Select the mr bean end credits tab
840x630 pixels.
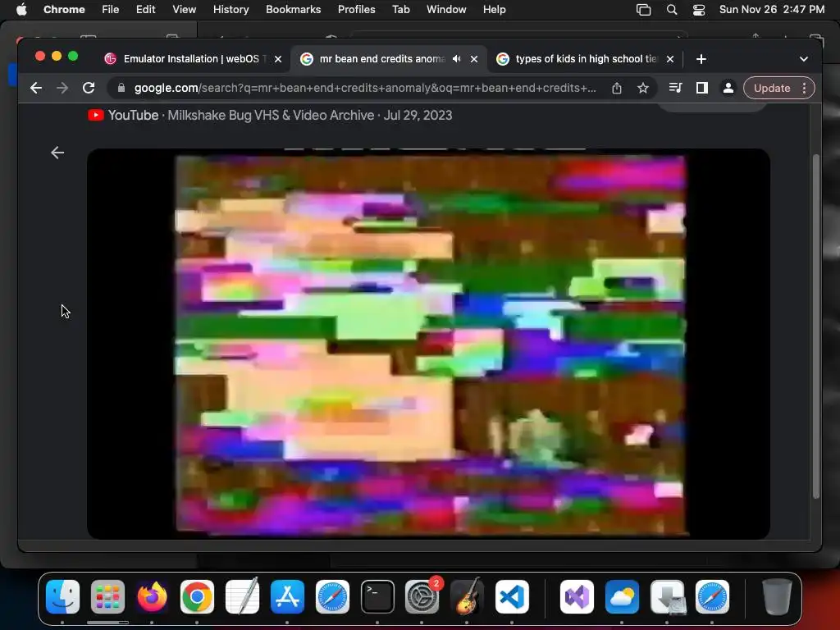tap(388, 59)
